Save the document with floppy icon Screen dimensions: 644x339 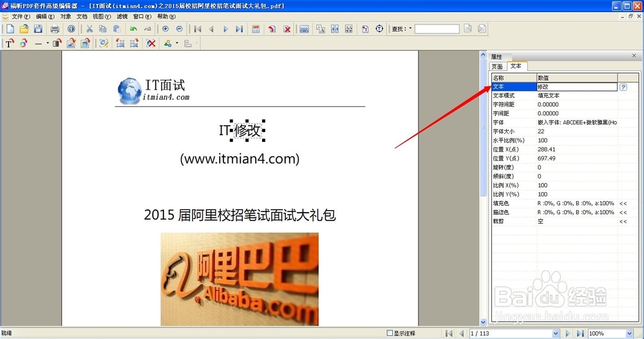click(38, 29)
